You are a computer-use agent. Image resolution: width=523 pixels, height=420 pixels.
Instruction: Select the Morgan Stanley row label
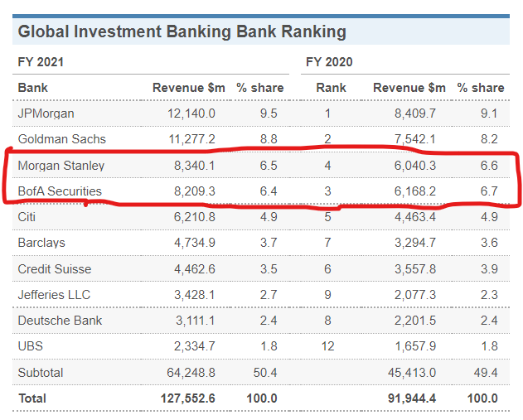pyautogui.click(x=61, y=166)
